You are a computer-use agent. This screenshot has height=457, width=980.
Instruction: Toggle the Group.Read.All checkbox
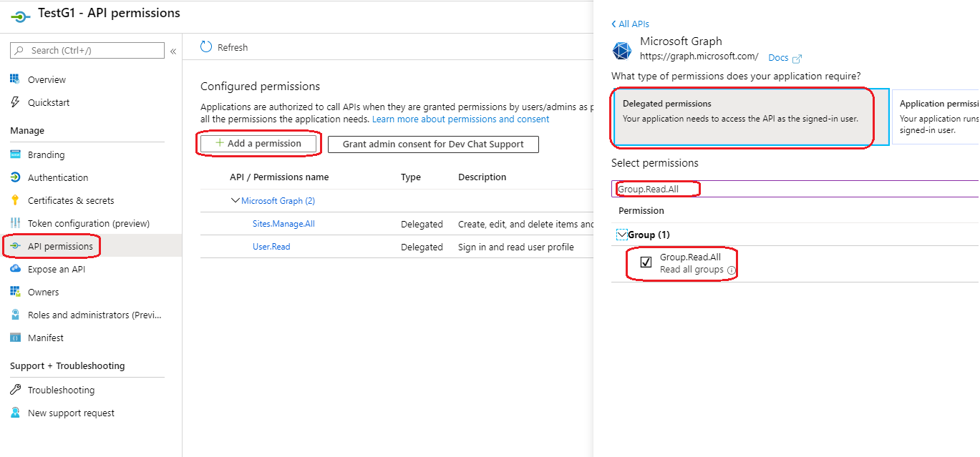646,262
